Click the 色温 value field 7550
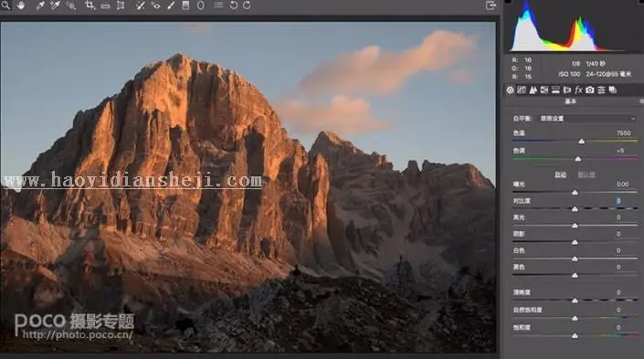Screen dimensions: 644x359 pyautogui.click(x=624, y=133)
